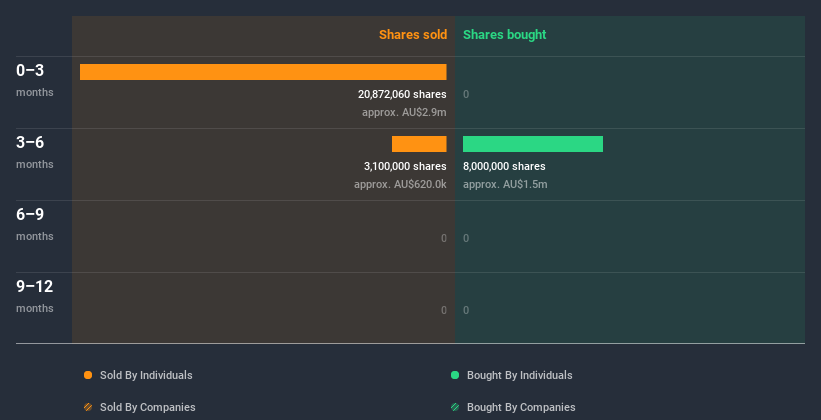The image size is (821, 420).
Task: Click the 8,000,000 shares value
Action: coord(504,166)
